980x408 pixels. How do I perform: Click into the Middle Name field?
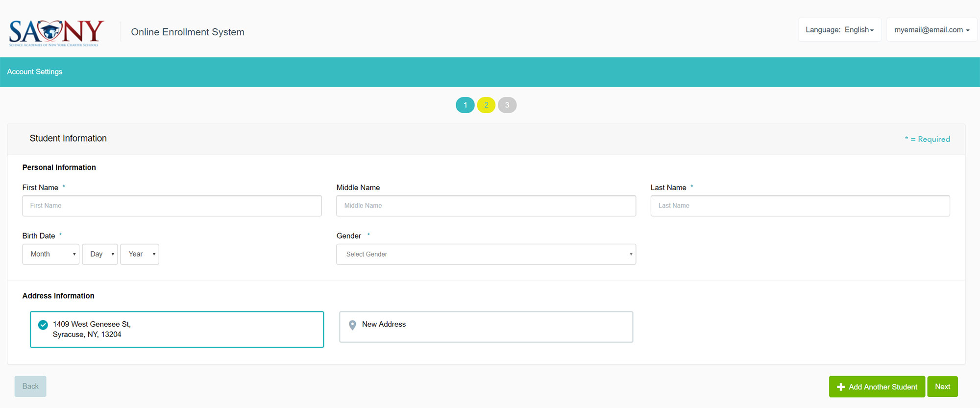(x=486, y=206)
